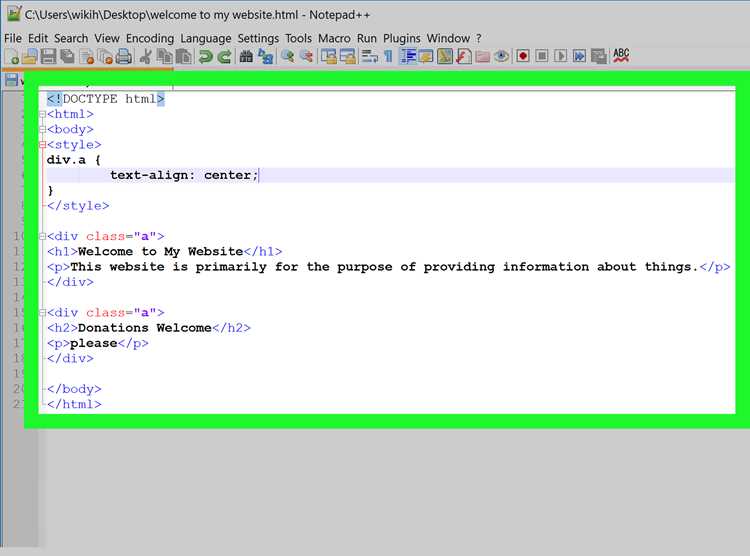Screen dimensions: 750x556
Task: Collapse the <html> fold marker
Action: [x=42, y=114]
